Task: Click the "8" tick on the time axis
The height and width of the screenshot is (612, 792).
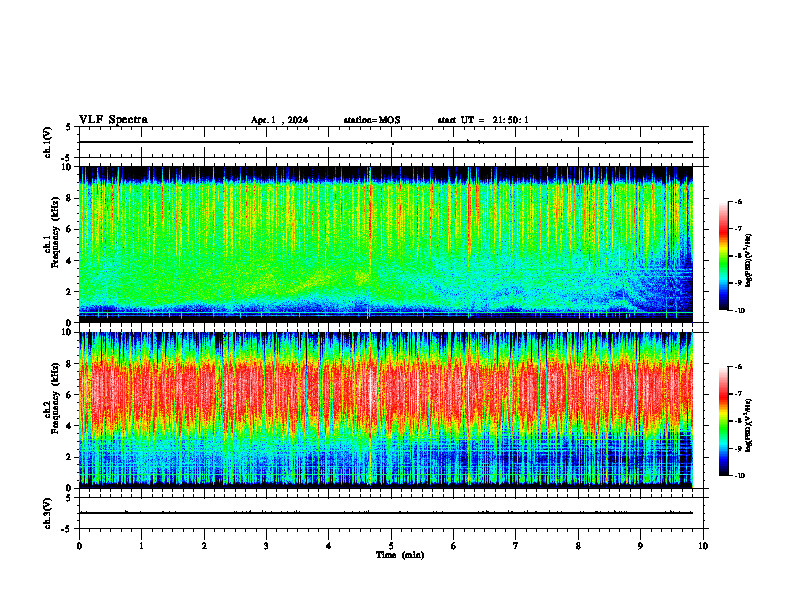Action: (x=578, y=546)
